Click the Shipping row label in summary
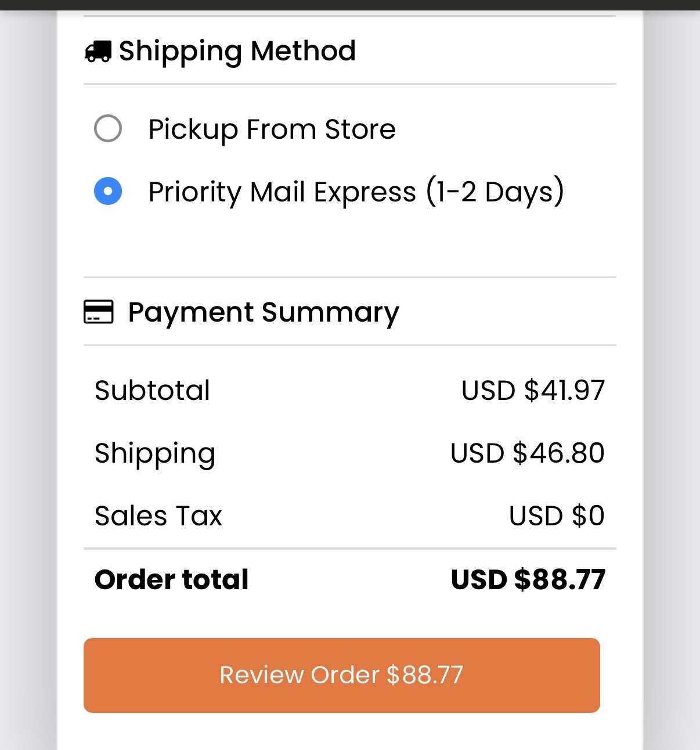Image resolution: width=700 pixels, height=750 pixels. pyautogui.click(x=154, y=453)
